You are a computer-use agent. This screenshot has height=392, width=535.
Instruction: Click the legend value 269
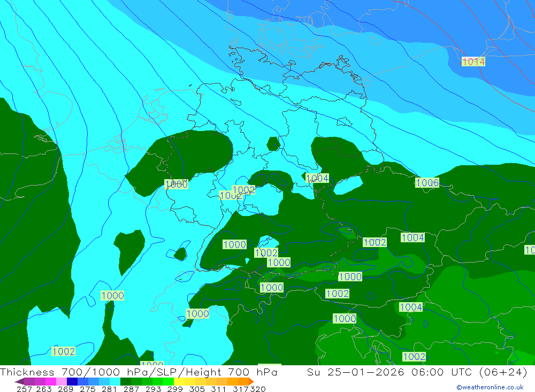65,389
